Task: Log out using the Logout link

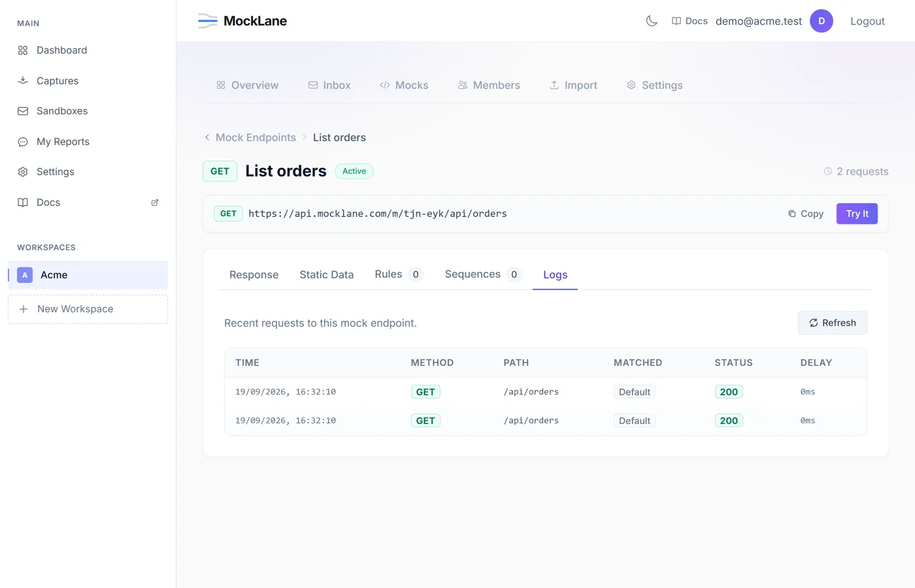Action: pyautogui.click(x=867, y=21)
